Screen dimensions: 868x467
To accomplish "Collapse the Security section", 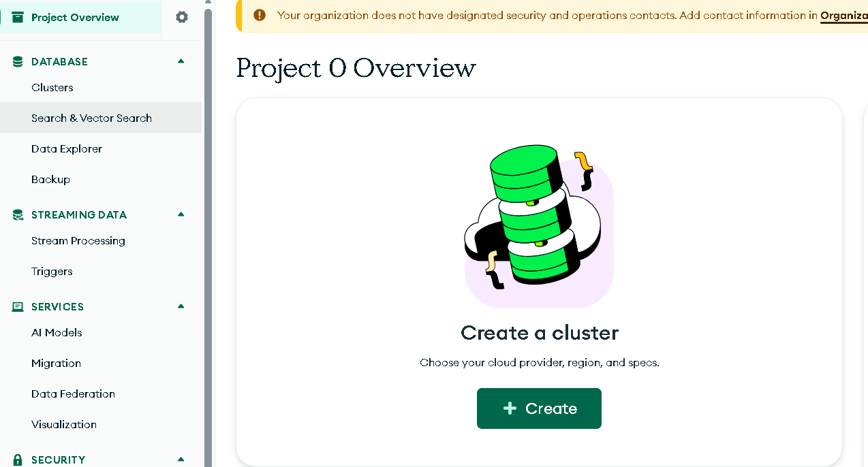I will tap(181, 460).
